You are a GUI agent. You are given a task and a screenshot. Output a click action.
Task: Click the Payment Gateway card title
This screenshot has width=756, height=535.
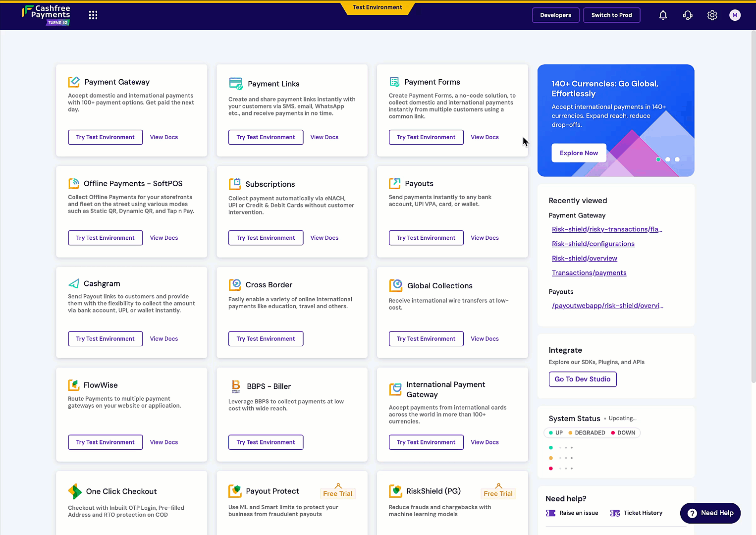(117, 82)
